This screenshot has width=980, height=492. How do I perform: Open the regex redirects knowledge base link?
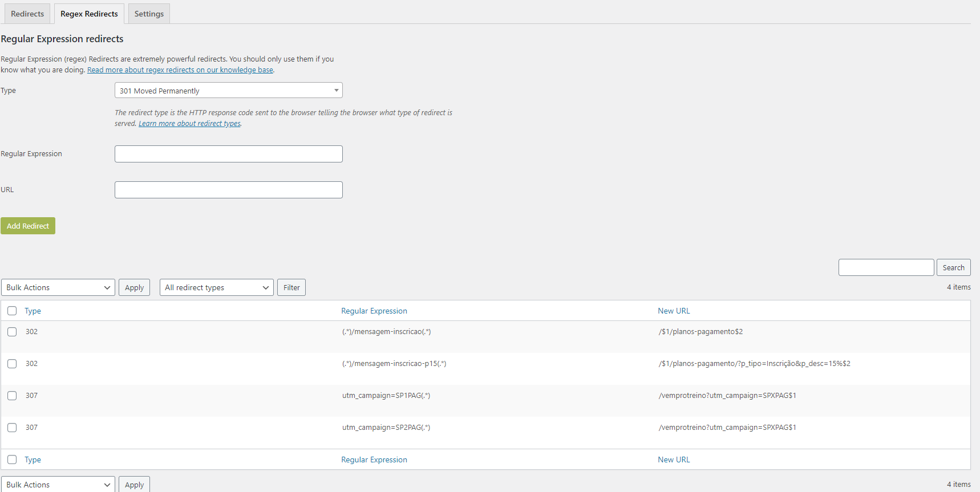(180, 70)
